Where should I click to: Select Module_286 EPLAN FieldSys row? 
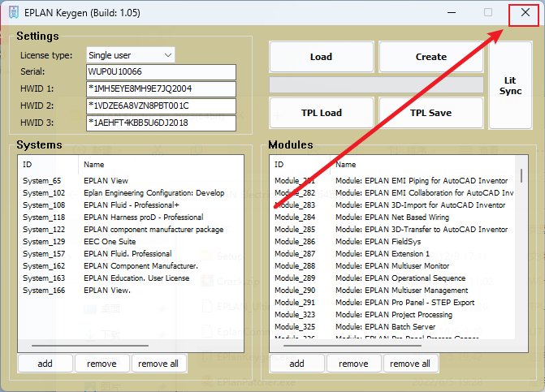393,241
